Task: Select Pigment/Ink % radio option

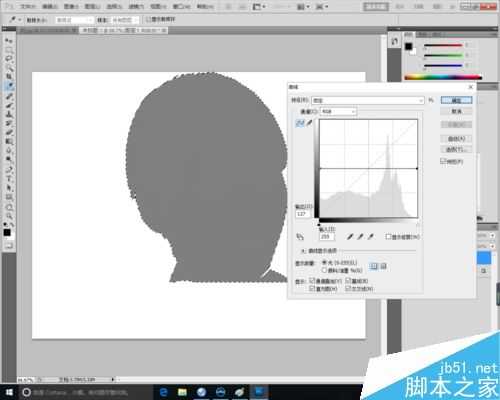Action: click(324, 270)
